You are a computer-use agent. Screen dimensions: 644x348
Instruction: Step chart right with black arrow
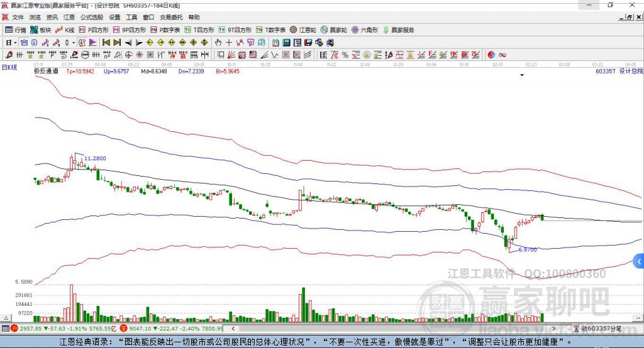[139, 43]
